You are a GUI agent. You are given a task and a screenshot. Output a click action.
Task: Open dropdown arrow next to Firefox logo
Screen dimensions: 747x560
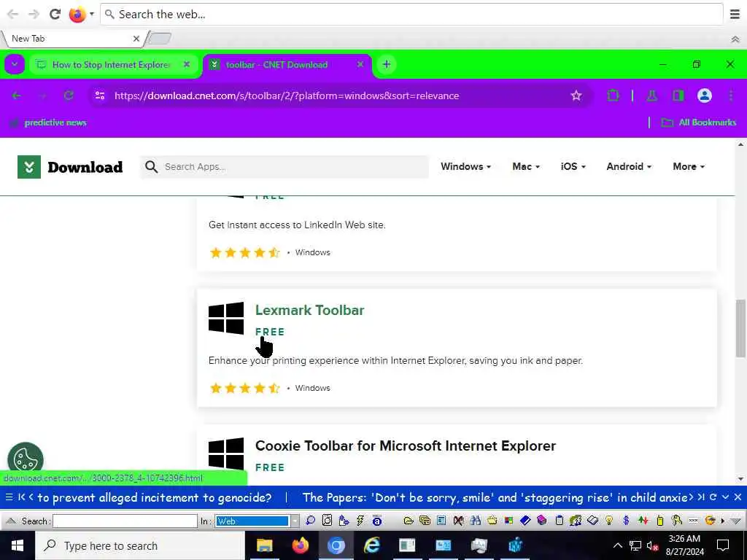tap(92, 15)
